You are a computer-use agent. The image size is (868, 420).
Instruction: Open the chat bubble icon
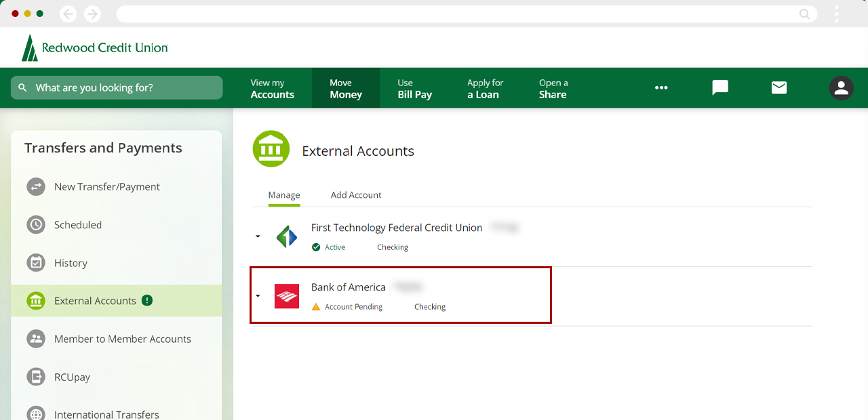720,87
